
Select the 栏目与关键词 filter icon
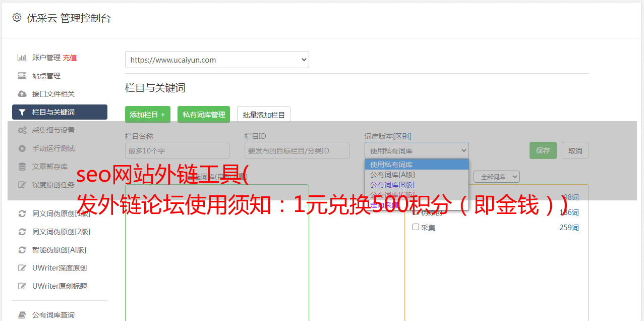(22, 112)
